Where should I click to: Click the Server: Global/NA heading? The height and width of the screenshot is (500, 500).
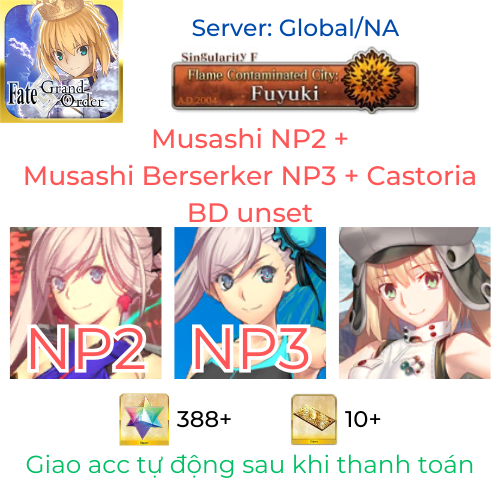[295, 28]
